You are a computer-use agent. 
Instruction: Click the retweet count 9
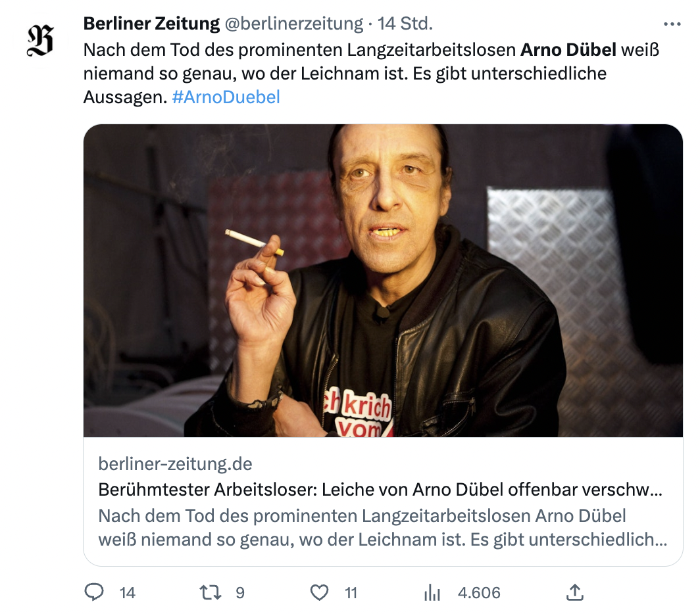coord(240,592)
